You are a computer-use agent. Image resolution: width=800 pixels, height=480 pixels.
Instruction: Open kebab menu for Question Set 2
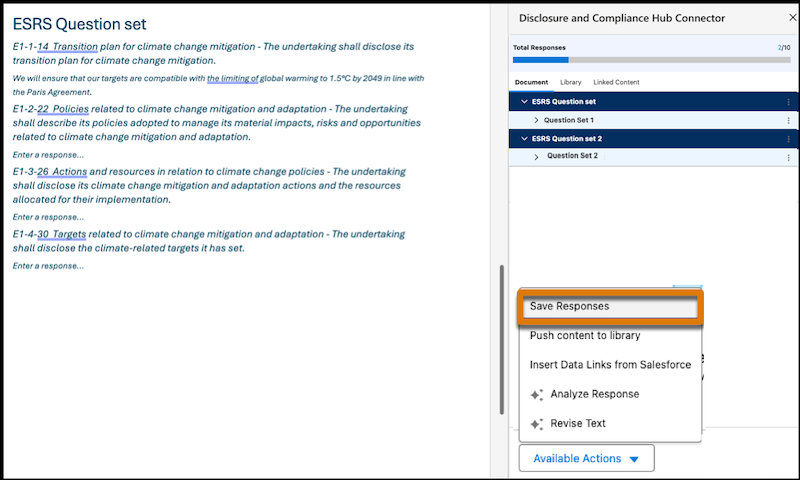pos(788,158)
